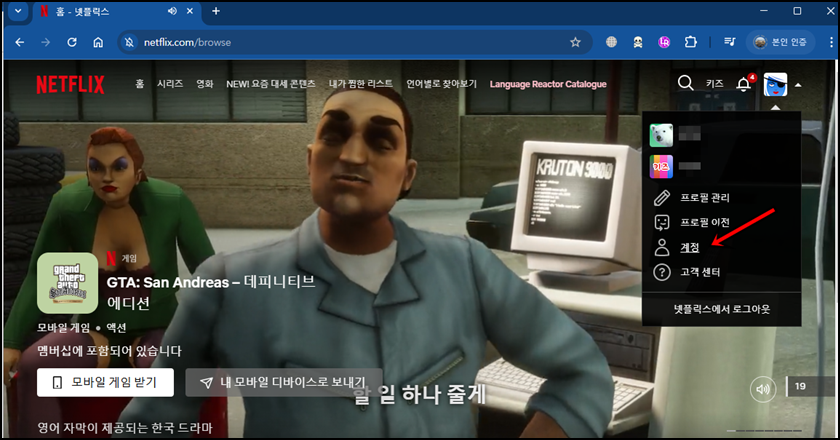Bookmark this page with star icon
Screen dimensions: 840x440
pyautogui.click(x=575, y=42)
